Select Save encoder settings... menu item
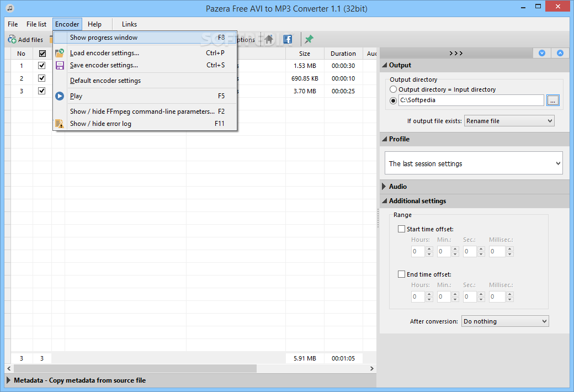 click(x=145, y=65)
